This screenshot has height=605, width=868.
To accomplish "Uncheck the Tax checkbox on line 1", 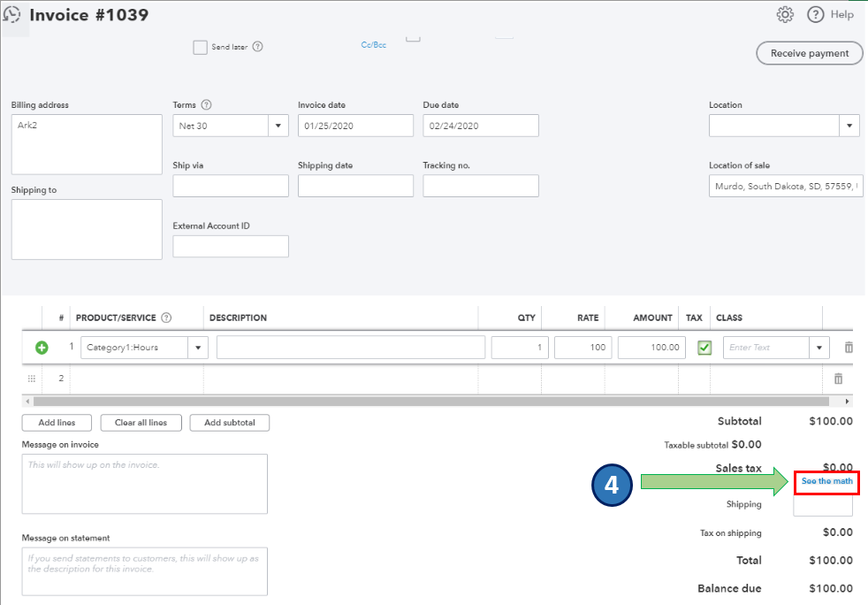I will click(704, 348).
